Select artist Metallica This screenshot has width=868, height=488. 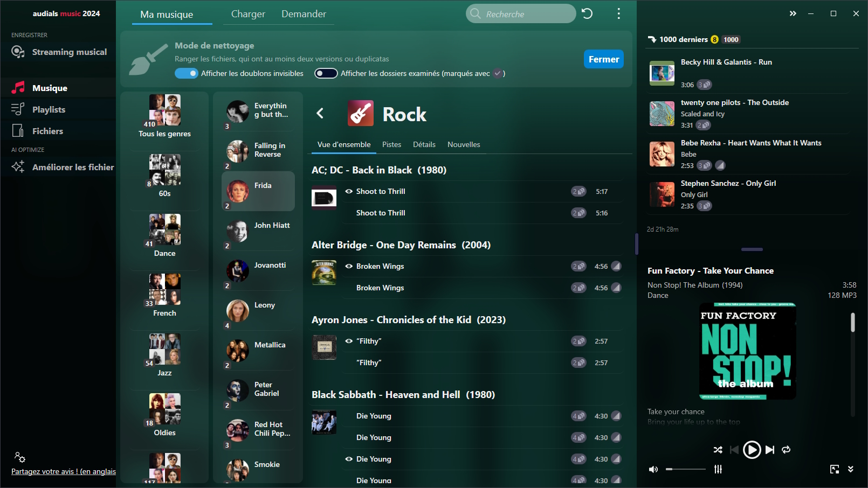coord(258,351)
